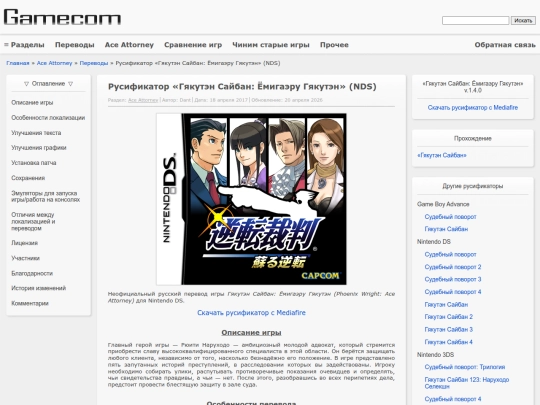This screenshot has width=540, height=405.
Task: Go to Главная in the breadcrumb
Action: (x=18, y=63)
